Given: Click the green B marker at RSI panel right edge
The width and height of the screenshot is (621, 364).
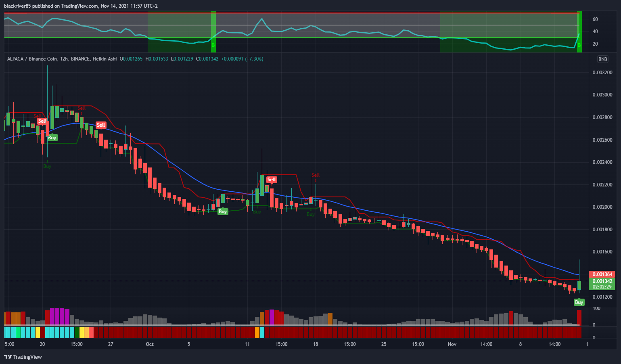Looking at the screenshot, I should click(x=579, y=45).
